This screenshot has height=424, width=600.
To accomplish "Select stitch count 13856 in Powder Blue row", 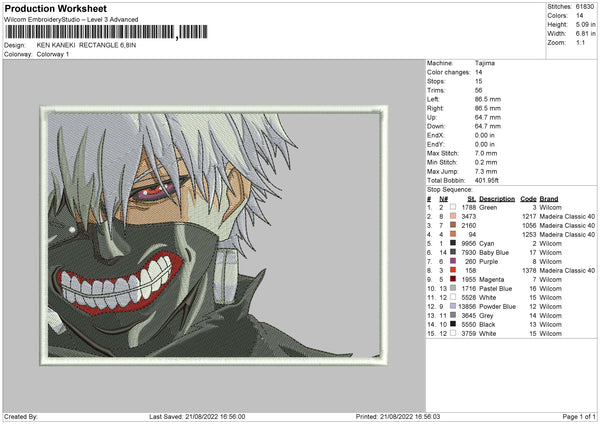I will click(x=467, y=307).
